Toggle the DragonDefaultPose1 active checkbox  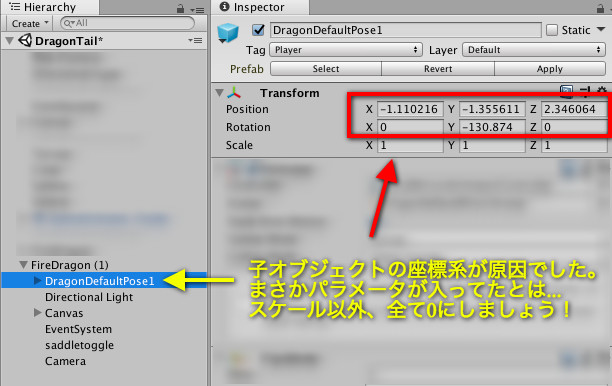[258, 30]
